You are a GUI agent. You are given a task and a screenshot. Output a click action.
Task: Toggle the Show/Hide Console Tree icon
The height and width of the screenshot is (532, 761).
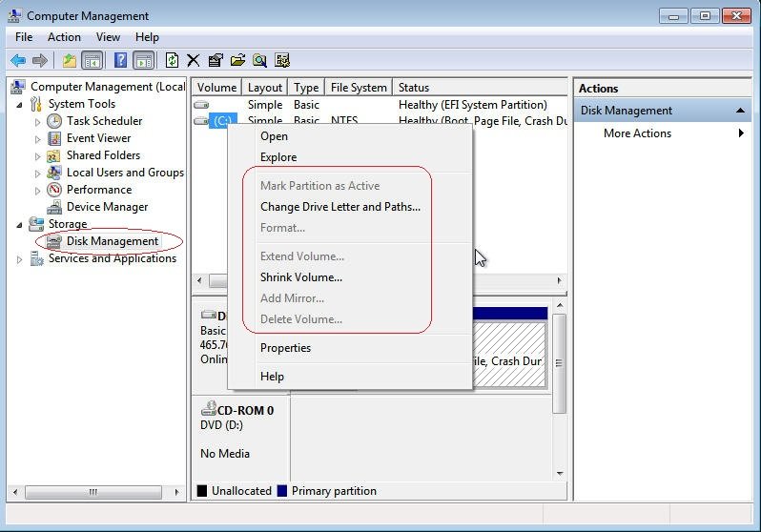pyautogui.click(x=93, y=61)
